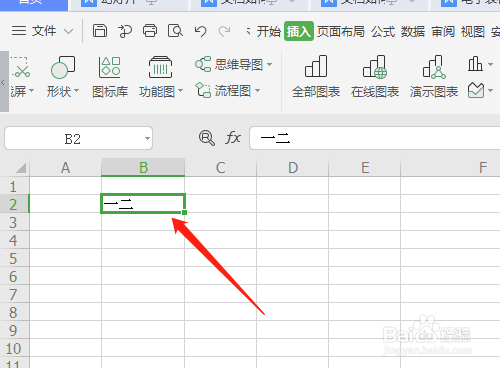Select row 2 header
The height and width of the screenshot is (368, 500).
[x=13, y=204]
